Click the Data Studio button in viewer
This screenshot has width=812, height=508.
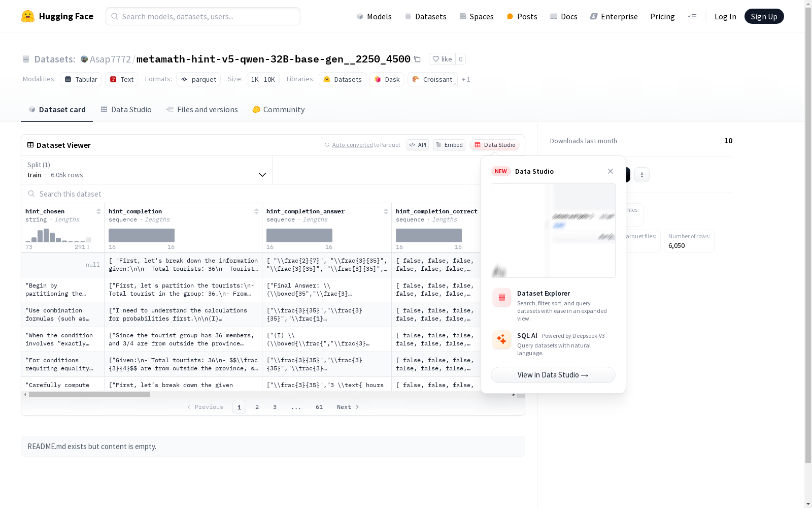pyautogui.click(x=495, y=145)
